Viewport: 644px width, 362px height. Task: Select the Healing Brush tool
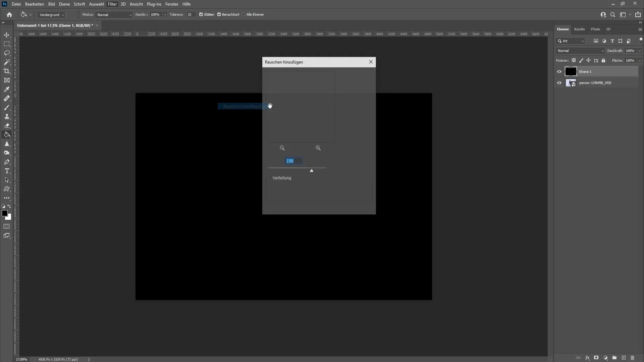tap(7, 98)
